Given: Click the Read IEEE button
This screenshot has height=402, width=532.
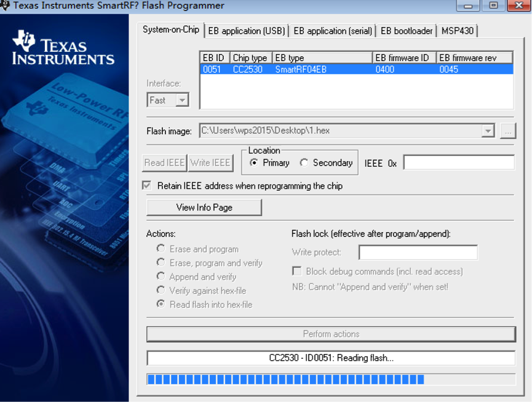Looking at the screenshot, I should tap(164, 163).
